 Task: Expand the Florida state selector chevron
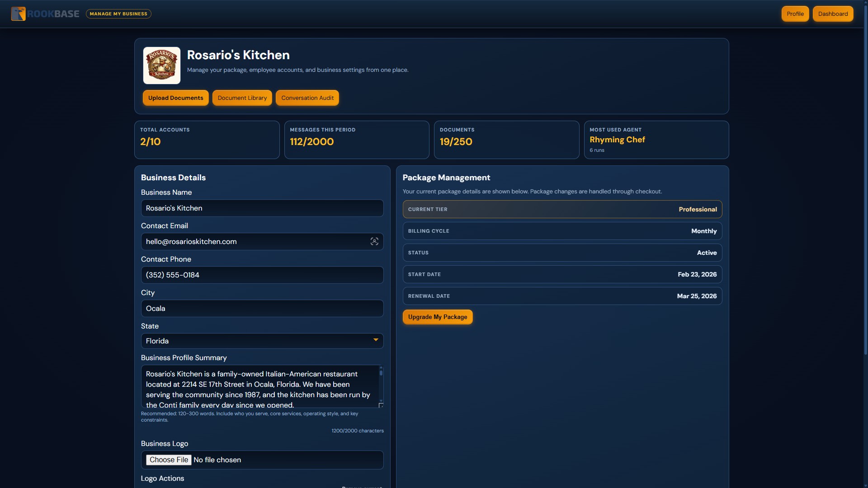point(375,340)
